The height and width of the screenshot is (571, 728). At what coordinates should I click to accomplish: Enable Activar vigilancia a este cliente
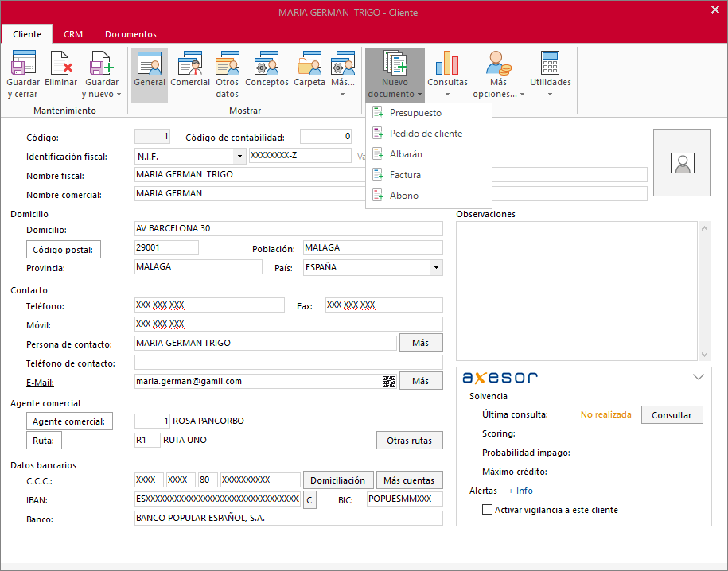click(x=487, y=509)
